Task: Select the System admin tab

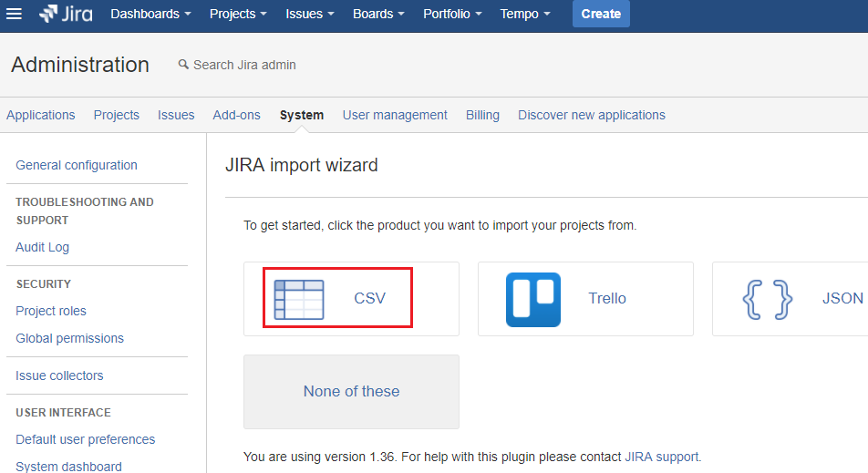Action: 302,115
